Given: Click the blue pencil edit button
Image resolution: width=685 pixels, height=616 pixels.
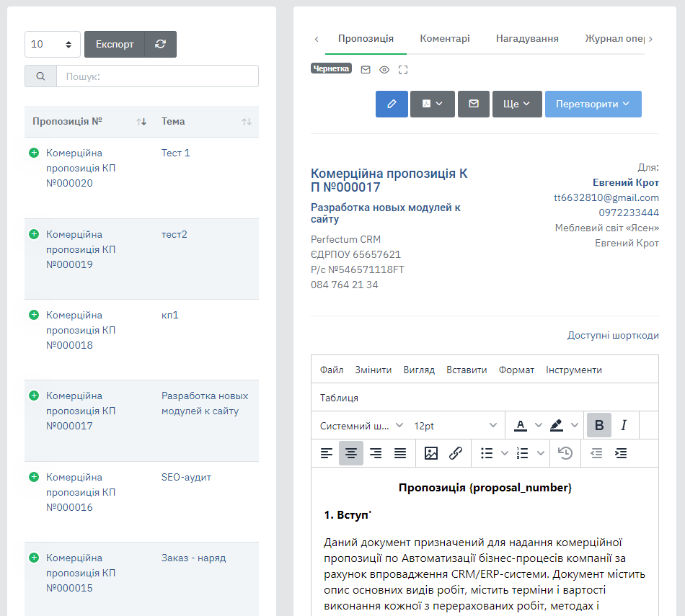Looking at the screenshot, I should (392, 104).
